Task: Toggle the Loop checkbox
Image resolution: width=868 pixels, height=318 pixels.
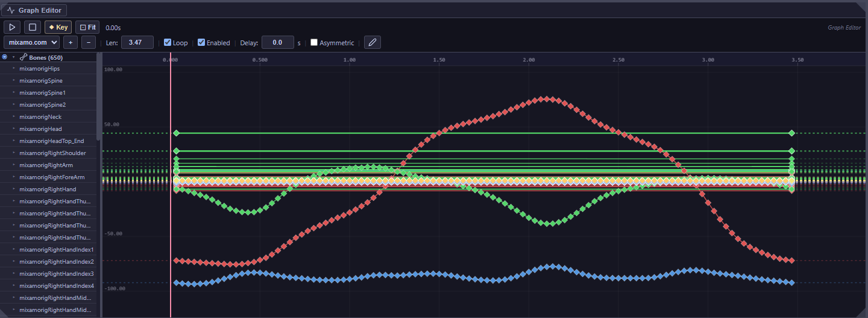Action: 168,42
